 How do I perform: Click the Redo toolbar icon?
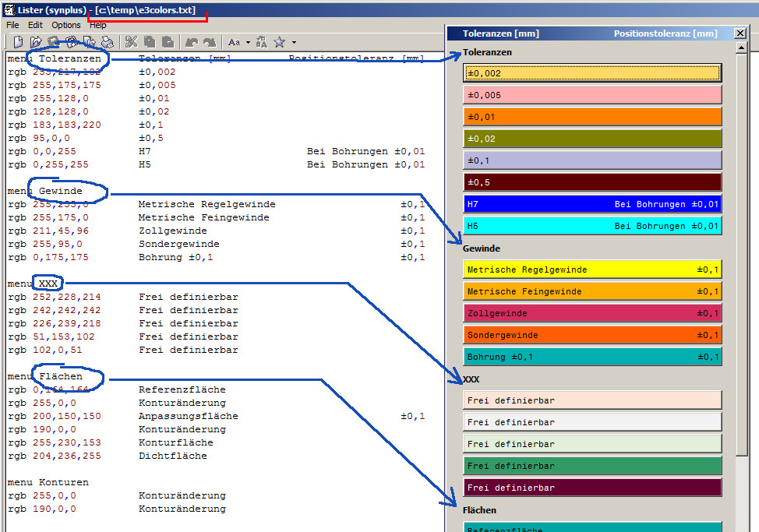pos(210,42)
